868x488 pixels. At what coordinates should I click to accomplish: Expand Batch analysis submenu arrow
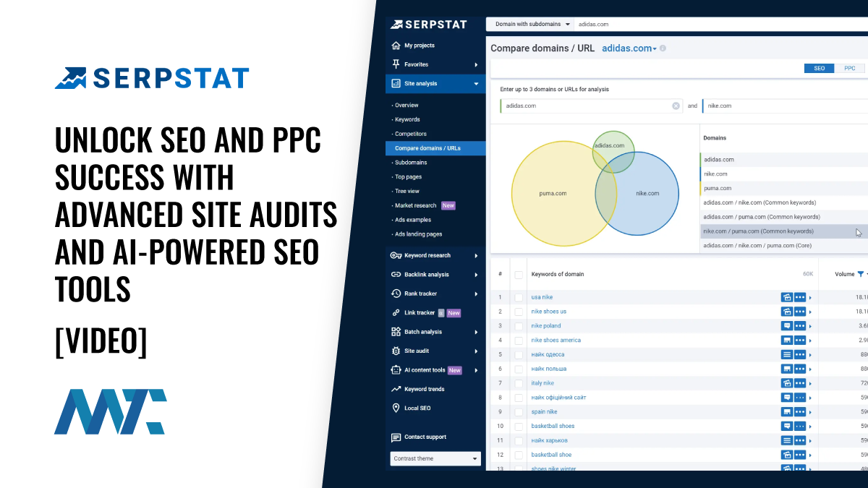[x=476, y=332]
